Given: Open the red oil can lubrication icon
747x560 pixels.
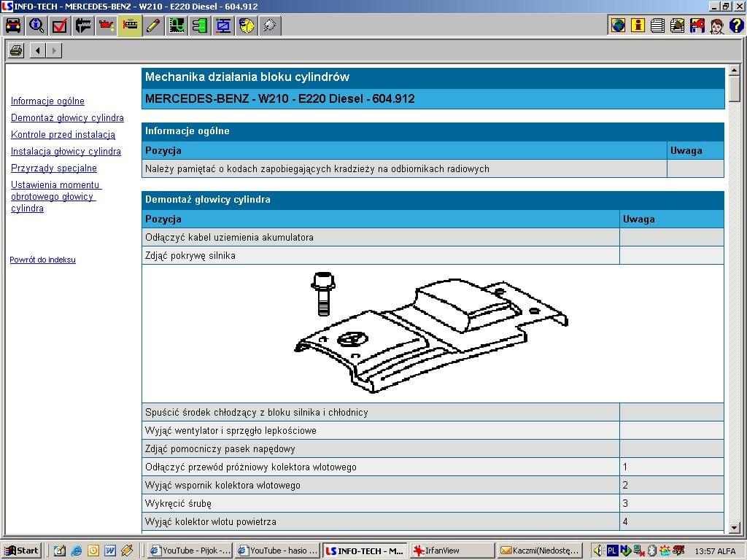Looking at the screenshot, I should point(106,26).
